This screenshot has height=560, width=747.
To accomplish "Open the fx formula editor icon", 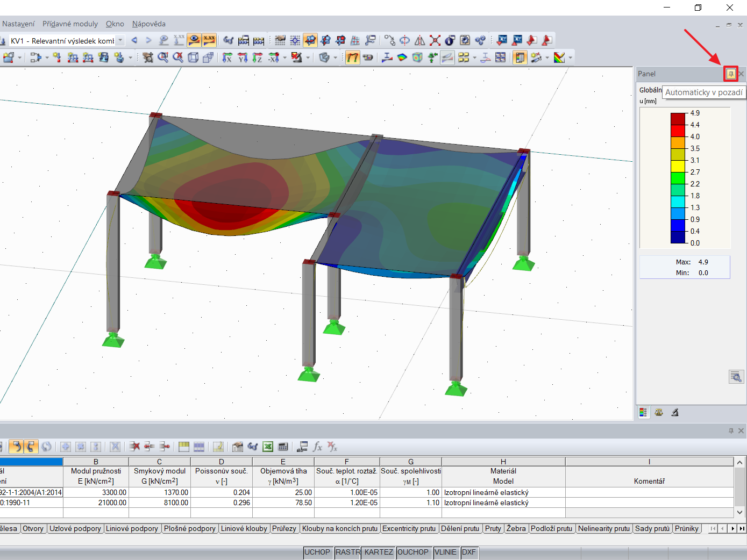I will click(x=318, y=447).
